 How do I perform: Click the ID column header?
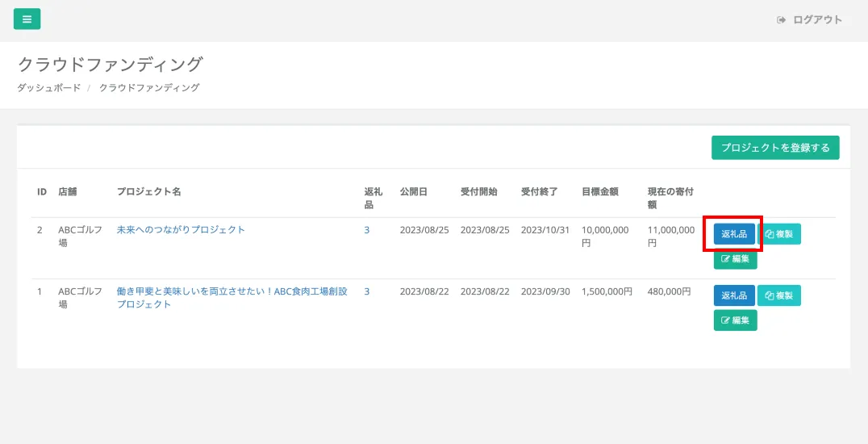[42, 192]
